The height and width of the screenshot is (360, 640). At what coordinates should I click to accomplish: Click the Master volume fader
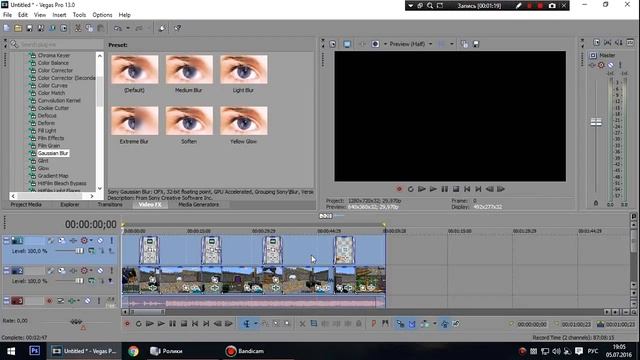point(596,122)
